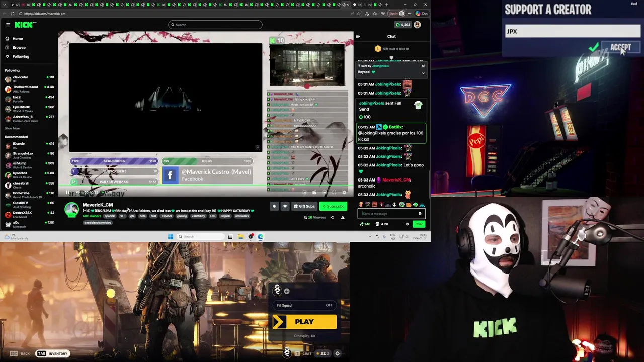Unpin the Heyooo pinned message
This screenshot has width=644, height=362.
423,66
